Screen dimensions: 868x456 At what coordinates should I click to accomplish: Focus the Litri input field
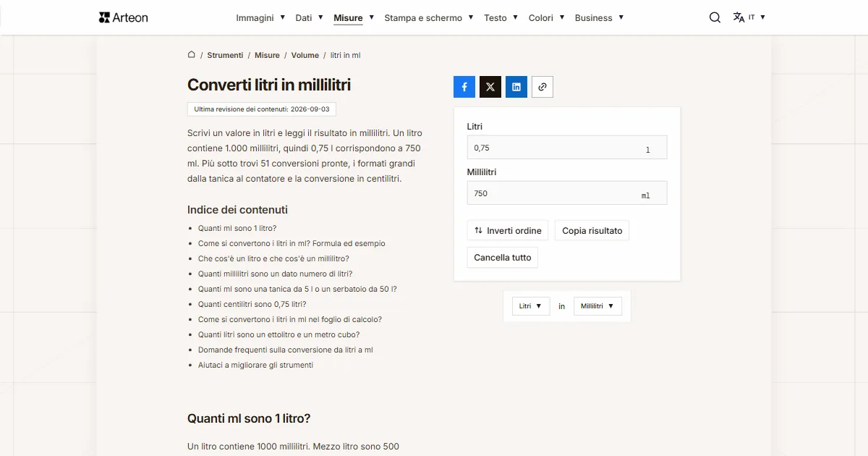point(567,148)
